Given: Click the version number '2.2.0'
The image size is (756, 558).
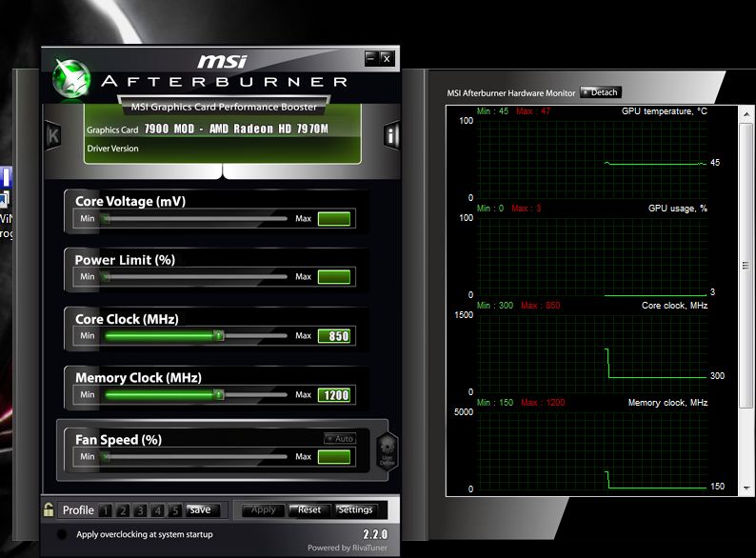Looking at the screenshot, I should [375, 534].
